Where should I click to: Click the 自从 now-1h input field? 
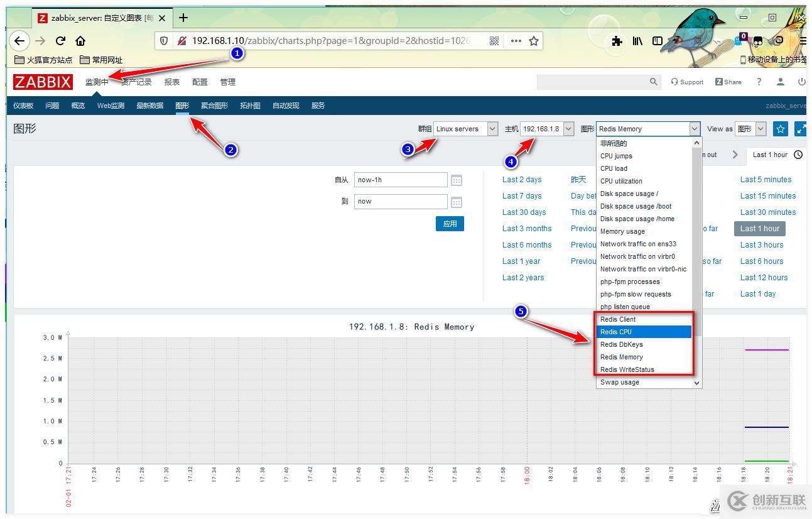pyautogui.click(x=400, y=180)
